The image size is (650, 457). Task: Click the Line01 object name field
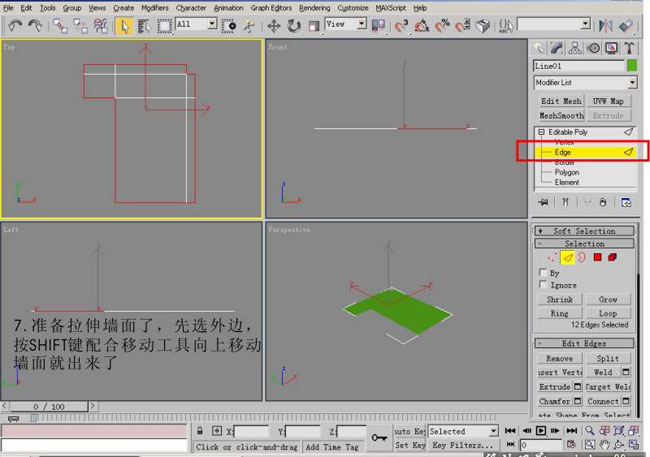click(x=578, y=66)
